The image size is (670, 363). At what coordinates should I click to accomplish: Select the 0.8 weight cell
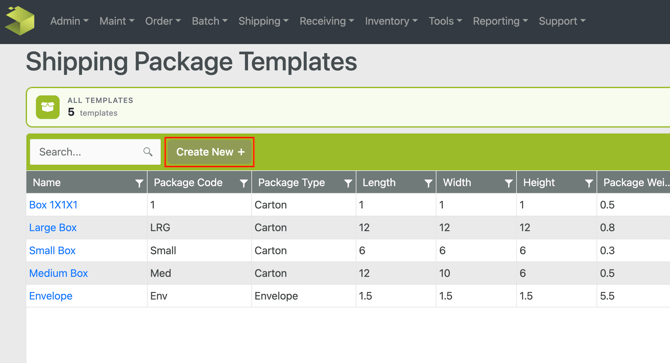coord(633,228)
